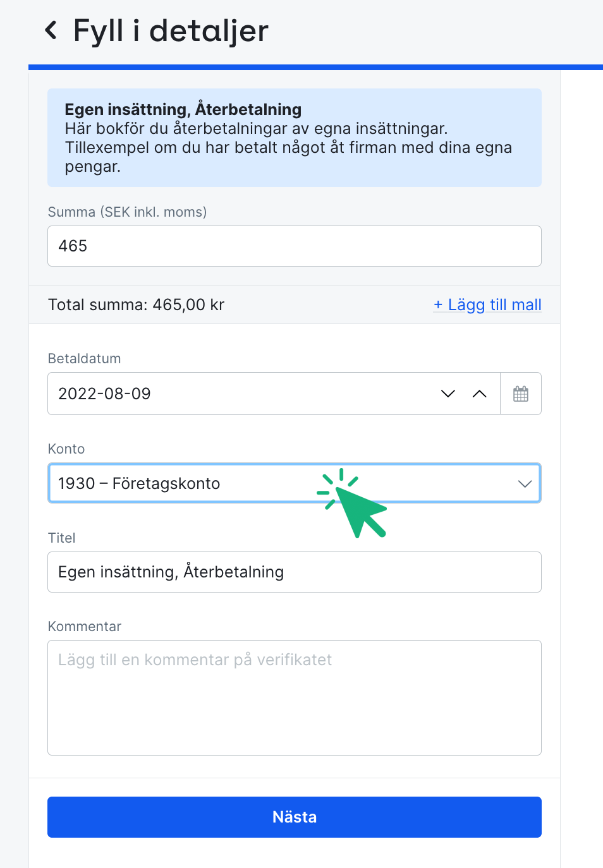Image resolution: width=603 pixels, height=868 pixels.
Task: Click the Titel field Egen insättning, Återbetalning
Action: tap(294, 572)
